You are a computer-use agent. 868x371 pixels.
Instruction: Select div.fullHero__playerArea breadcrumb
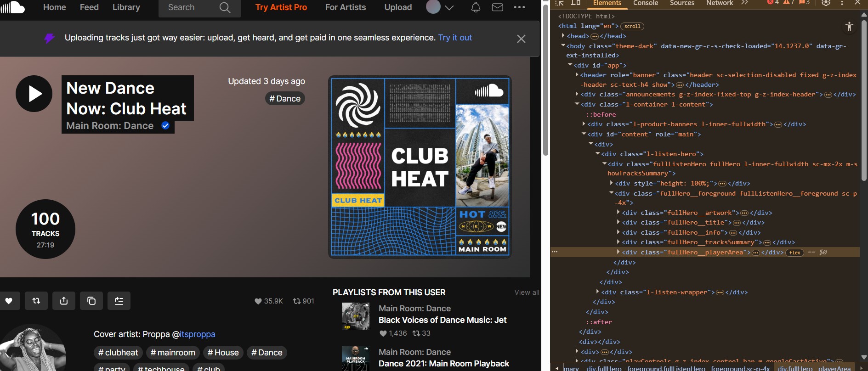814,368
